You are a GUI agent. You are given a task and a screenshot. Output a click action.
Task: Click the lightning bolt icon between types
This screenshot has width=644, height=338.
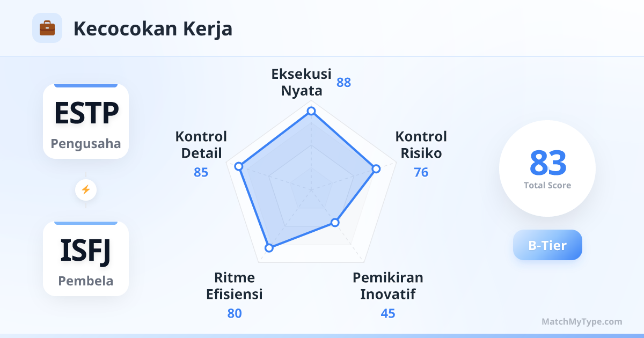point(86,189)
